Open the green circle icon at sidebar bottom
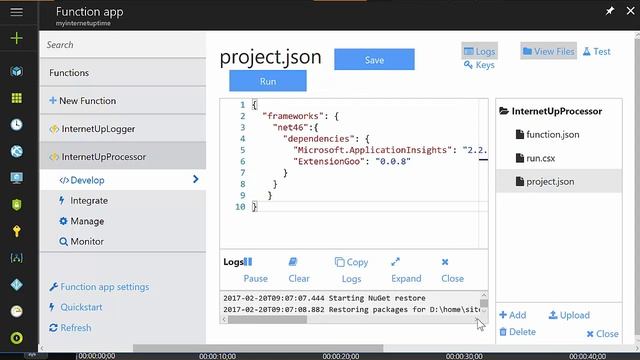 pyautogui.click(x=17, y=338)
